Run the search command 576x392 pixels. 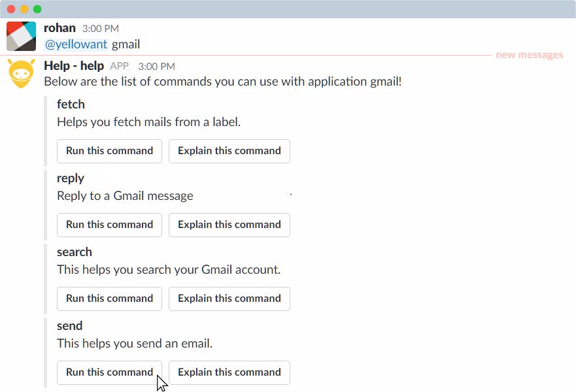tap(109, 299)
